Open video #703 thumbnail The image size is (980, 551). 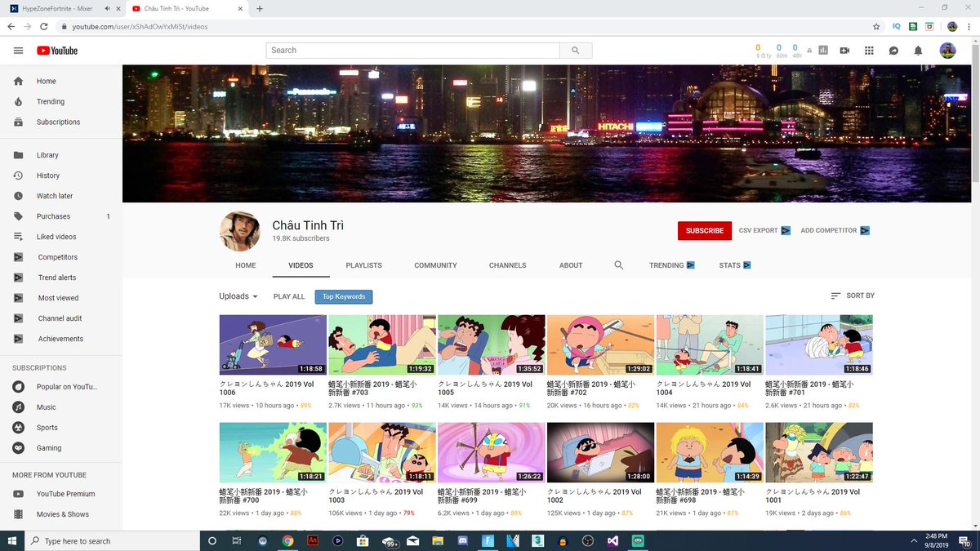382,345
